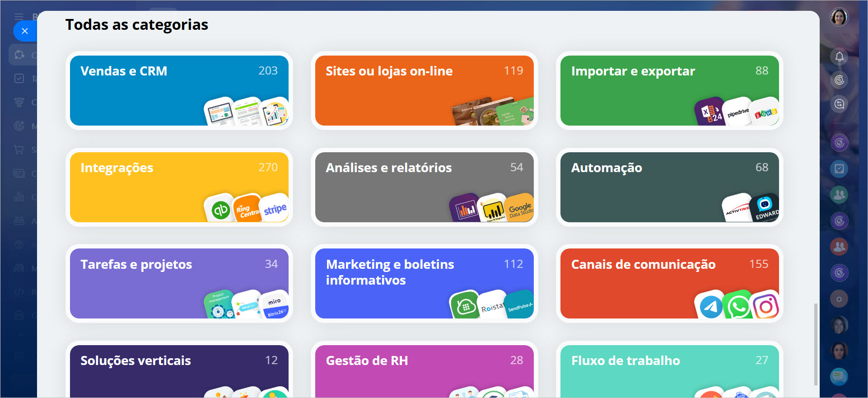Open Marketing e boletins informativos category
Image resolution: width=868 pixels, height=398 pixels.
[425, 283]
